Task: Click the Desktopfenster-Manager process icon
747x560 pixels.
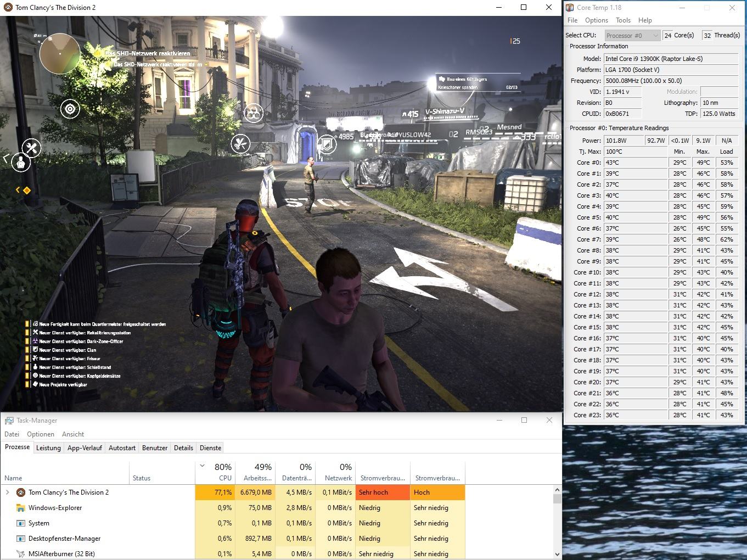Action: click(x=21, y=539)
